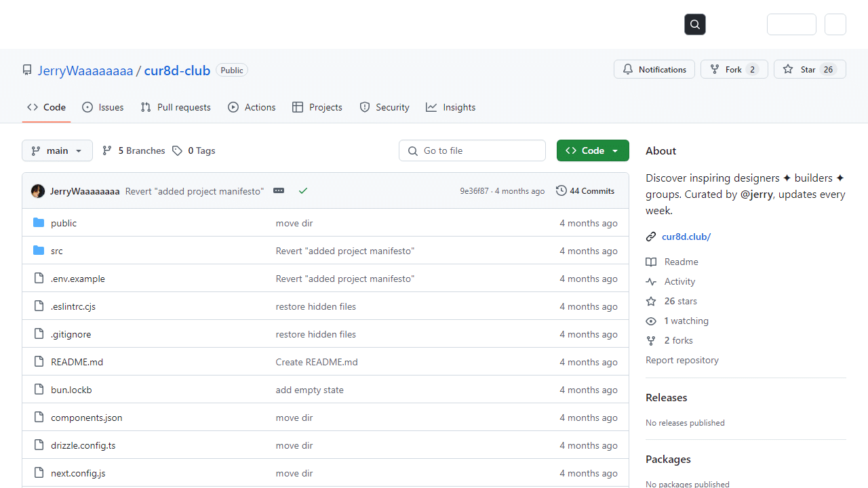The width and height of the screenshot is (868, 488).
Task: Click the Star count badge 26
Action: click(828, 69)
